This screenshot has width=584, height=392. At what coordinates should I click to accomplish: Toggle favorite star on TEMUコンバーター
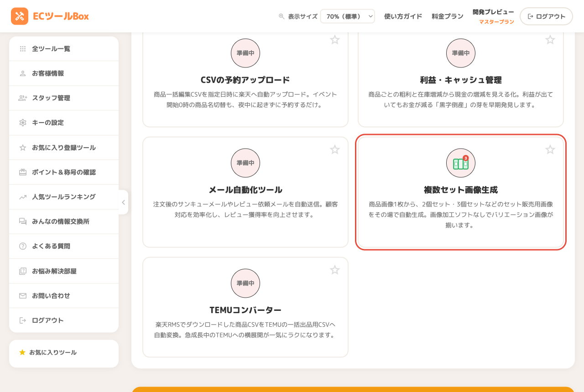click(335, 270)
